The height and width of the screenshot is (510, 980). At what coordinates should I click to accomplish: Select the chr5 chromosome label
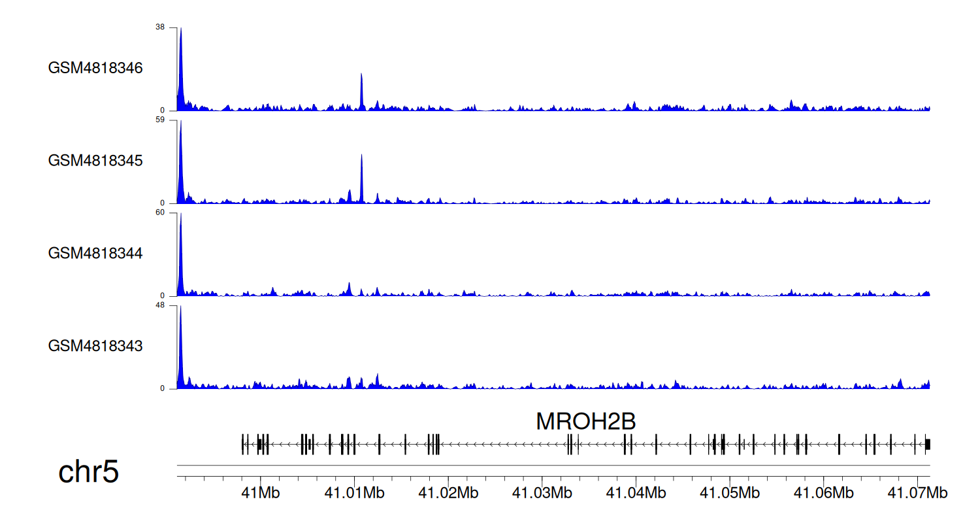89,472
